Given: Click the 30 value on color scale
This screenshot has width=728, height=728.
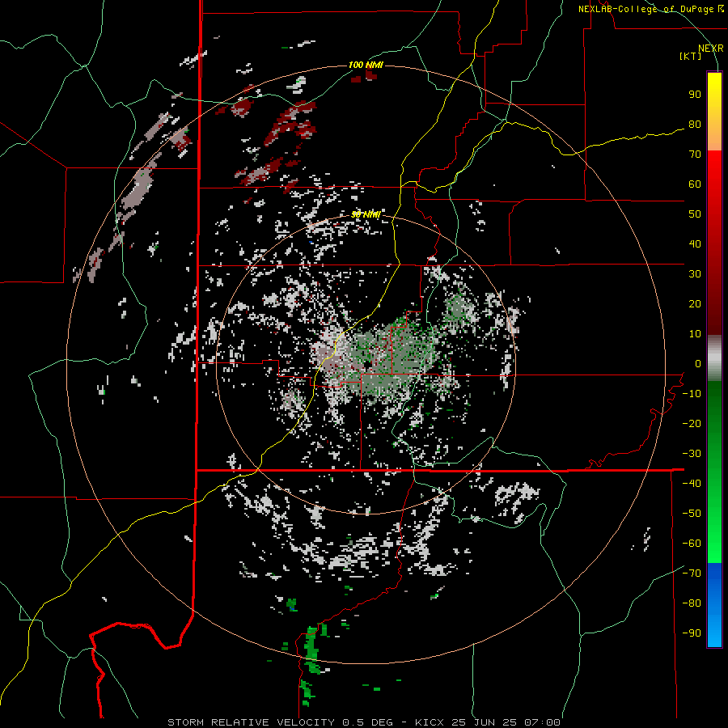Looking at the screenshot, I should [695, 274].
